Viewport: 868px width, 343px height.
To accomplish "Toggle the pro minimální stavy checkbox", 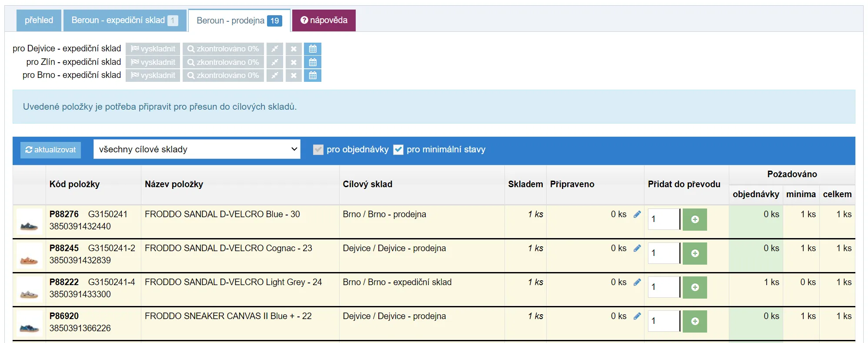I will point(398,150).
